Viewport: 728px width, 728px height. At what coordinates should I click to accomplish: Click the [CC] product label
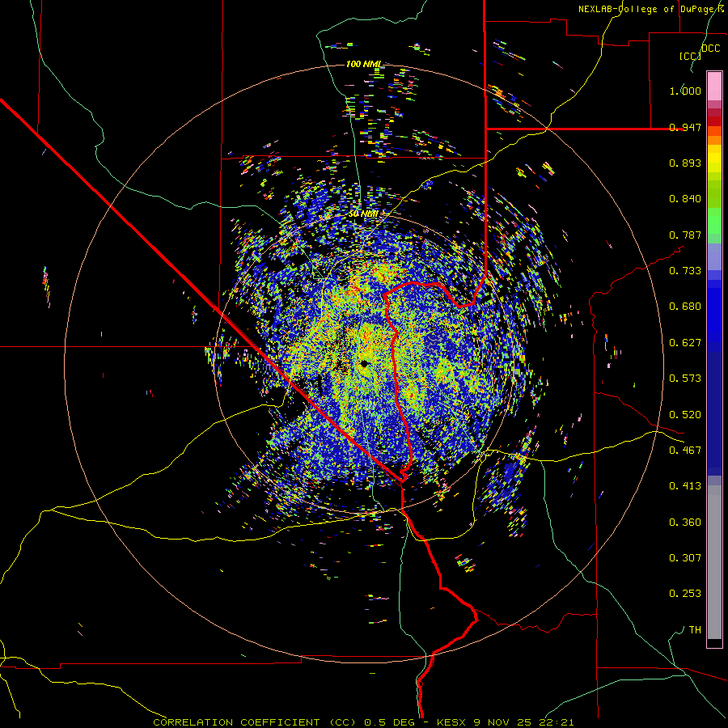pyautogui.click(x=690, y=56)
